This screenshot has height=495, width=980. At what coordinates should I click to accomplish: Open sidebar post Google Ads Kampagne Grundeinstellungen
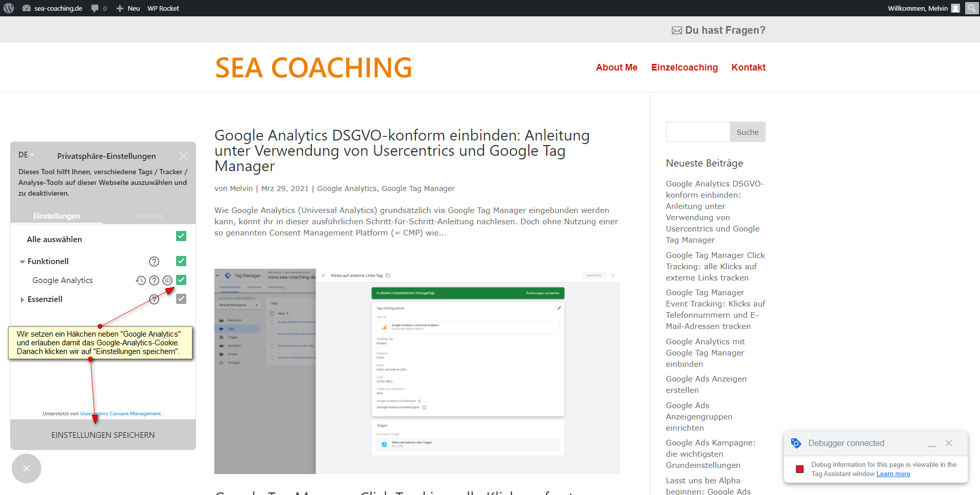[710, 454]
